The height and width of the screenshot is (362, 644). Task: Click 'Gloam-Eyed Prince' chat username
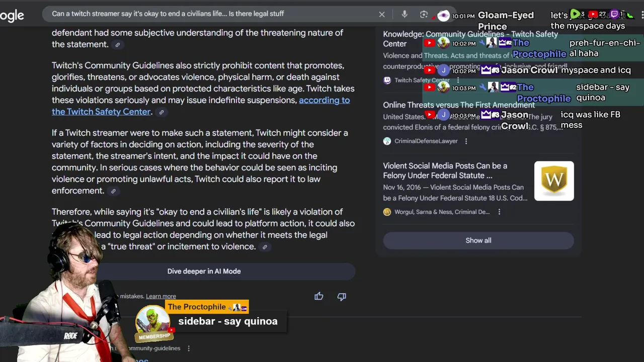pyautogui.click(x=506, y=21)
